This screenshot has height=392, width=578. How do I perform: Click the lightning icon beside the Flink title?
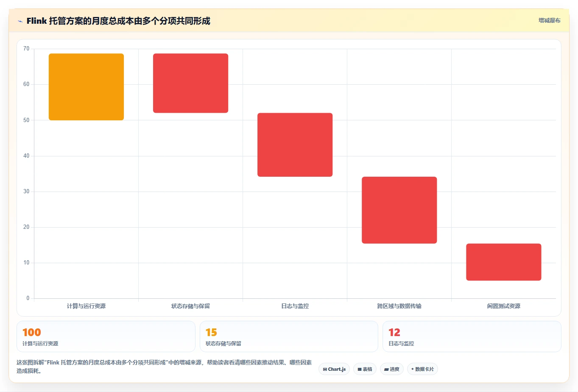pos(20,21)
